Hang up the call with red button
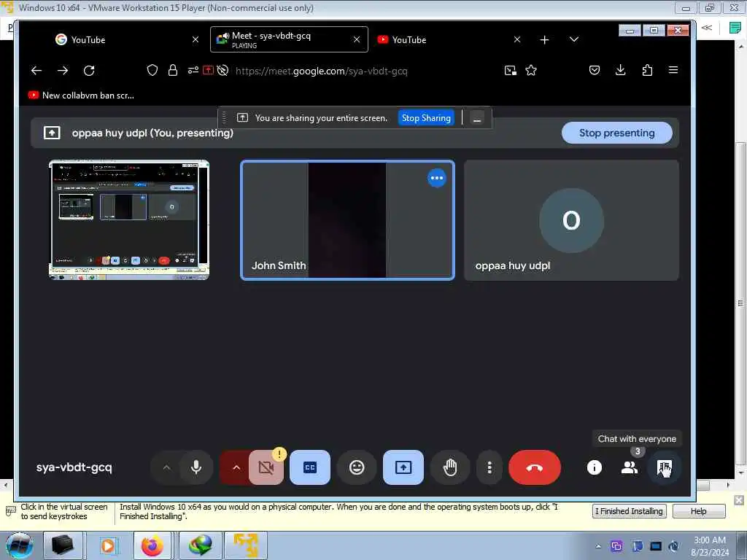Screen dimensions: 747x560 tap(535, 467)
